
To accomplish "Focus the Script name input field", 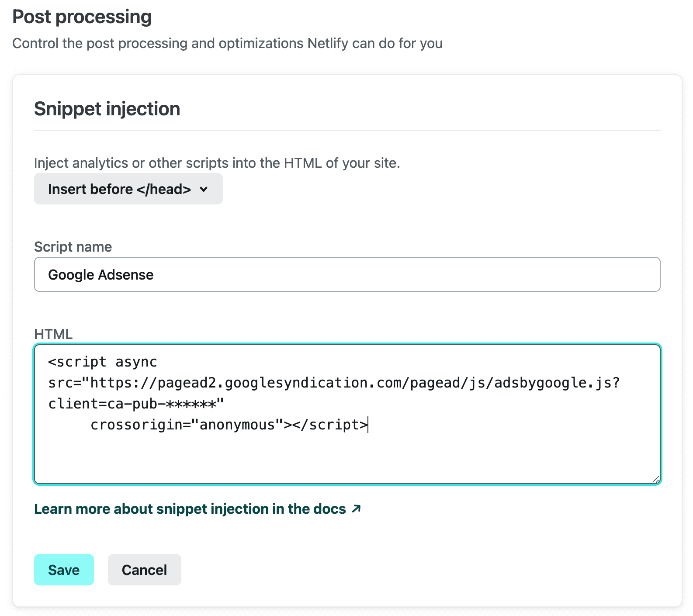I will click(347, 274).
